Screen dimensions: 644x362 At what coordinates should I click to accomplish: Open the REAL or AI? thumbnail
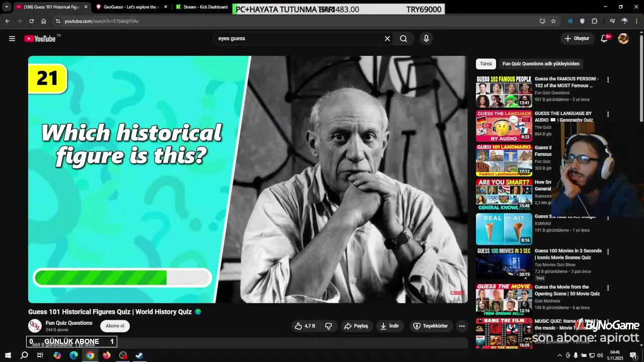[x=504, y=229]
